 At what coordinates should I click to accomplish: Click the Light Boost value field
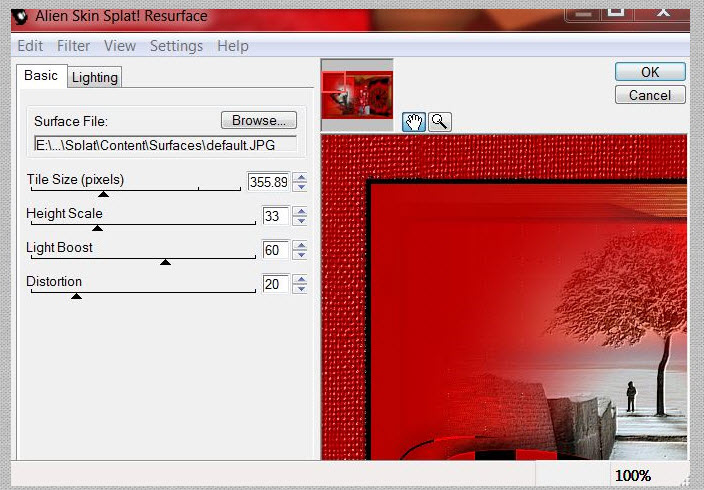click(x=275, y=250)
